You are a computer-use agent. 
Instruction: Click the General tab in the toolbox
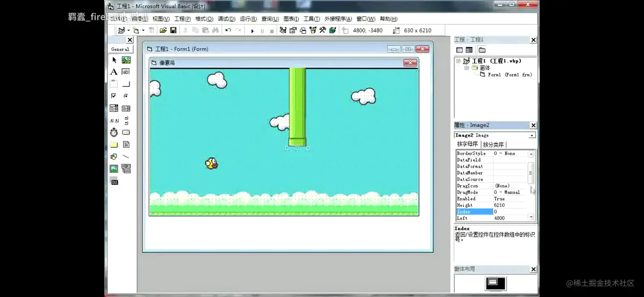[120, 49]
